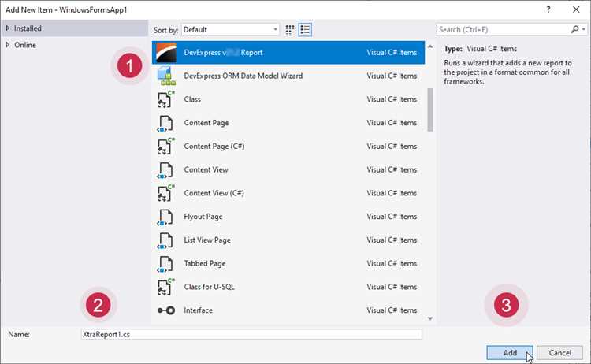Click the Content View (C#) icon

tap(165, 193)
